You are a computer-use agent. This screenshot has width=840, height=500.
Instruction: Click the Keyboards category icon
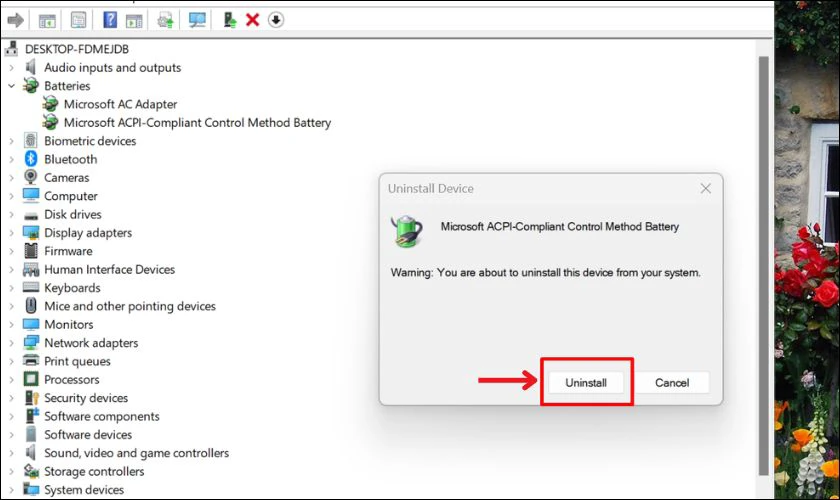tap(31, 287)
